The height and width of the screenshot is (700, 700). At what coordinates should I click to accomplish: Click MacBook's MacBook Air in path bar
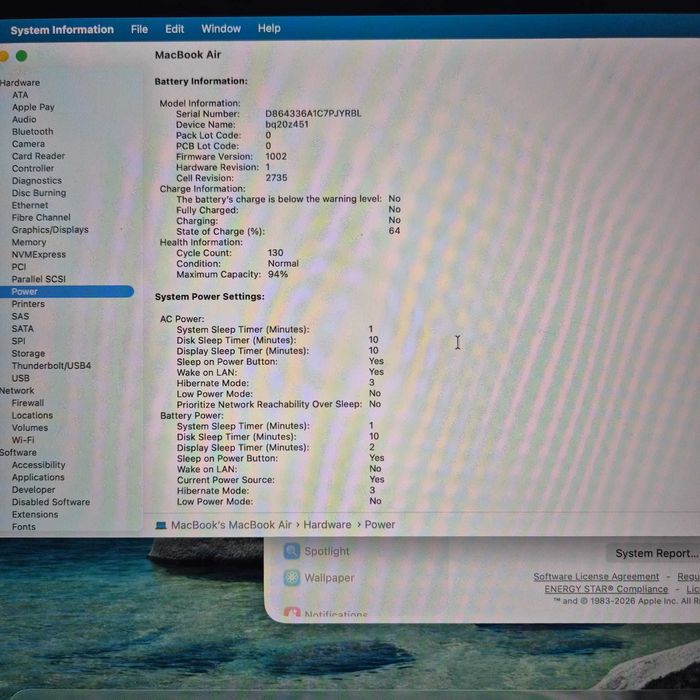point(231,525)
